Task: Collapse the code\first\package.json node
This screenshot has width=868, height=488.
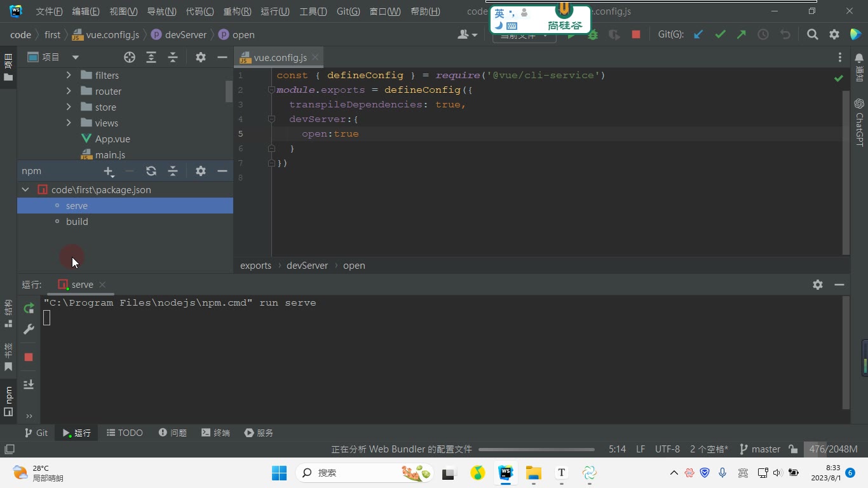Action: [25, 189]
